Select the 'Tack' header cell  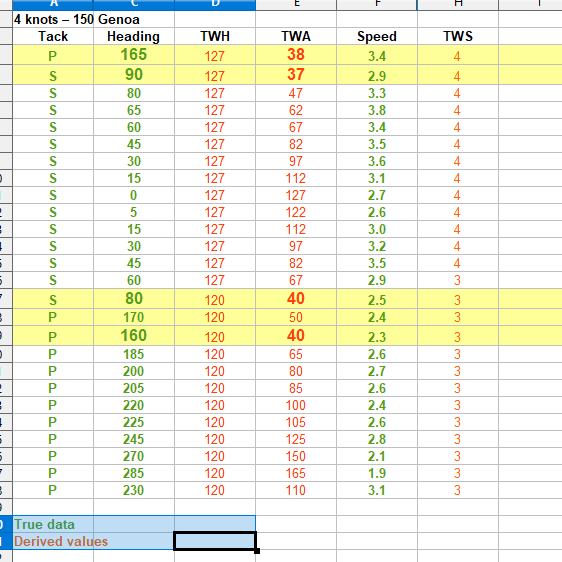pos(53,36)
